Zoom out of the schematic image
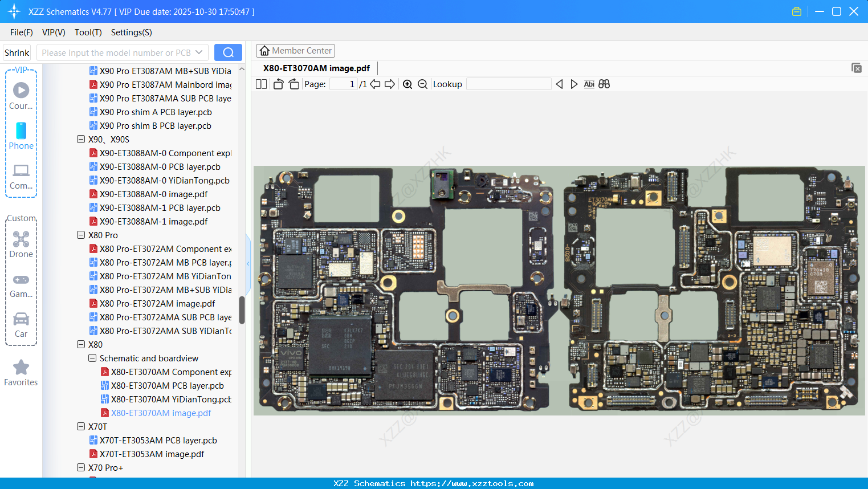The image size is (868, 489). [x=422, y=84]
